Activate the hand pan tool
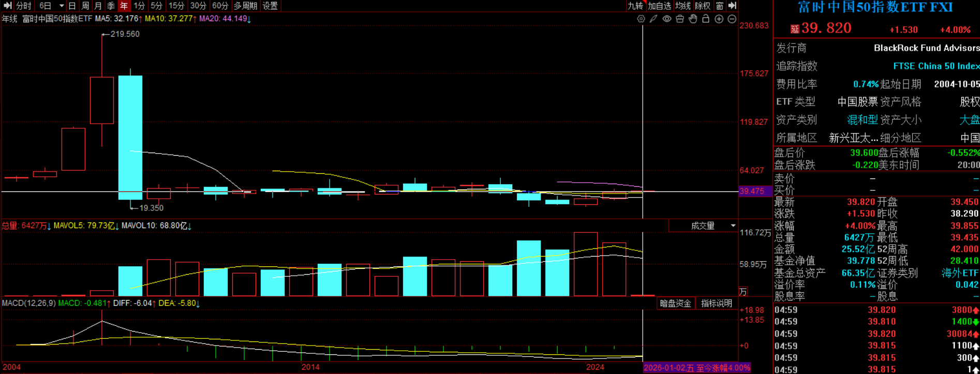The height and width of the screenshot is (374, 980). 693,19
